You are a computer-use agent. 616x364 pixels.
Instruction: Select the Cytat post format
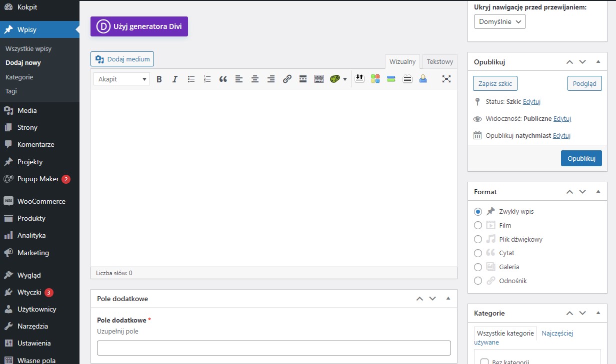pyautogui.click(x=478, y=253)
